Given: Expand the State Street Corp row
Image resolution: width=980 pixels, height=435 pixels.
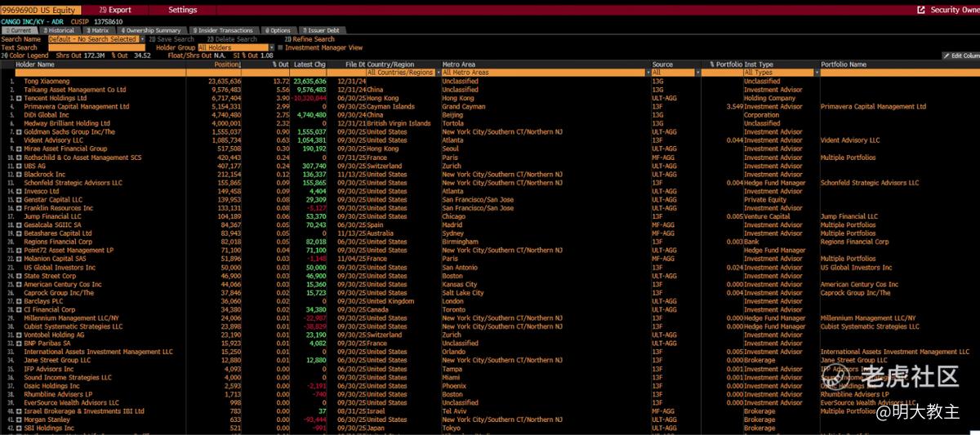Looking at the screenshot, I should click(x=19, y=276).
